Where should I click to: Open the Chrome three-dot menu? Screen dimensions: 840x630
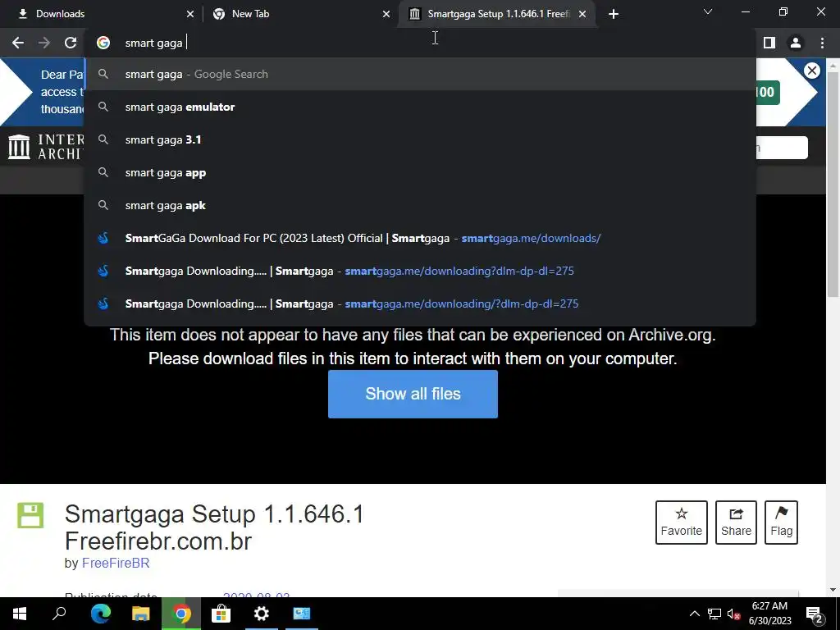click(x=822, y=43)
